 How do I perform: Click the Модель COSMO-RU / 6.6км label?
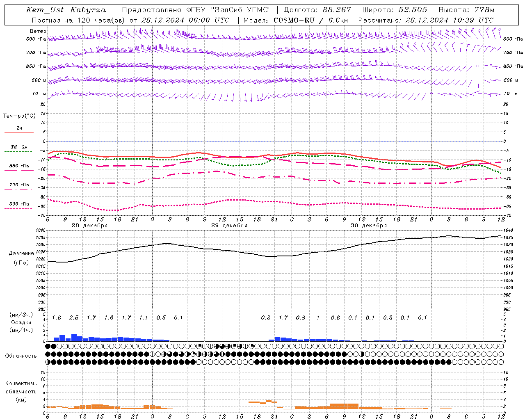pos(295,20)
